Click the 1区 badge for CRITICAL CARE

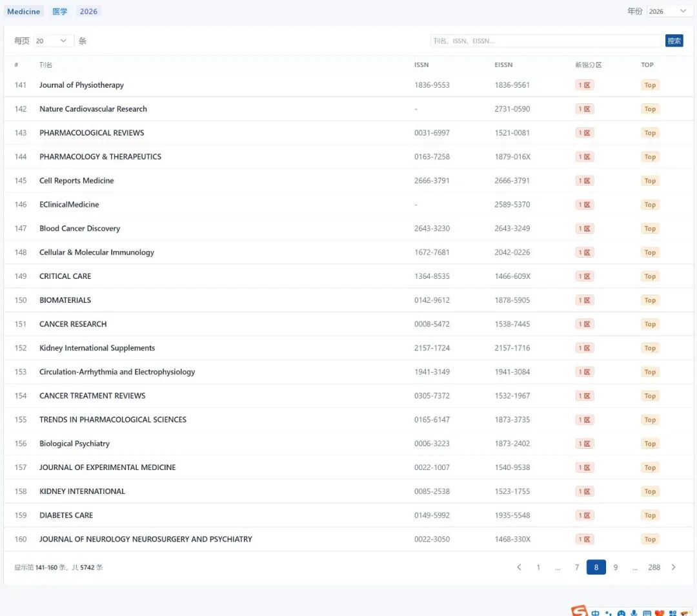pos(584,276)
